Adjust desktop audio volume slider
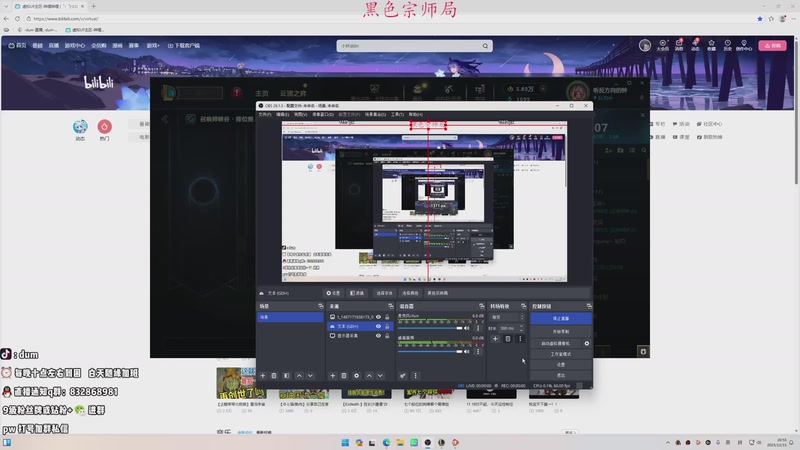Viewport: 800px width, 450px height. [430, 351]
